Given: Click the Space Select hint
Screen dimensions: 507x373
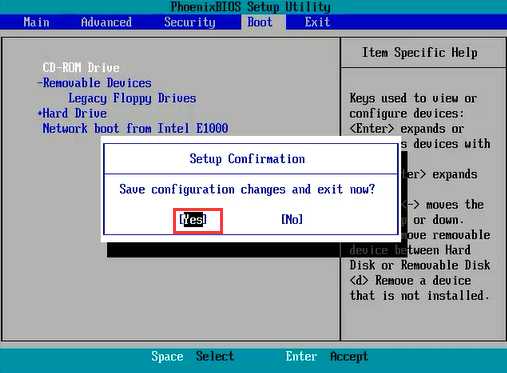Looking at the screenshot, I should (x=193, y=356).
